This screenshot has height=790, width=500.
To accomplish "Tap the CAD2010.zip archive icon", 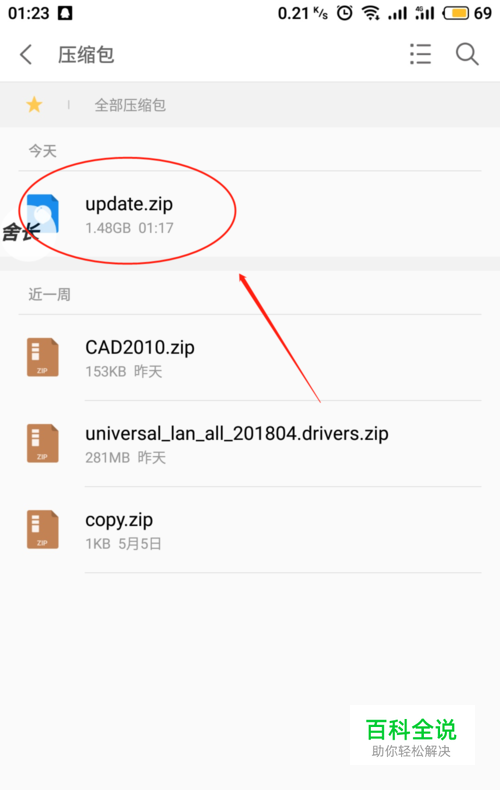I will (x=43, y=357).
